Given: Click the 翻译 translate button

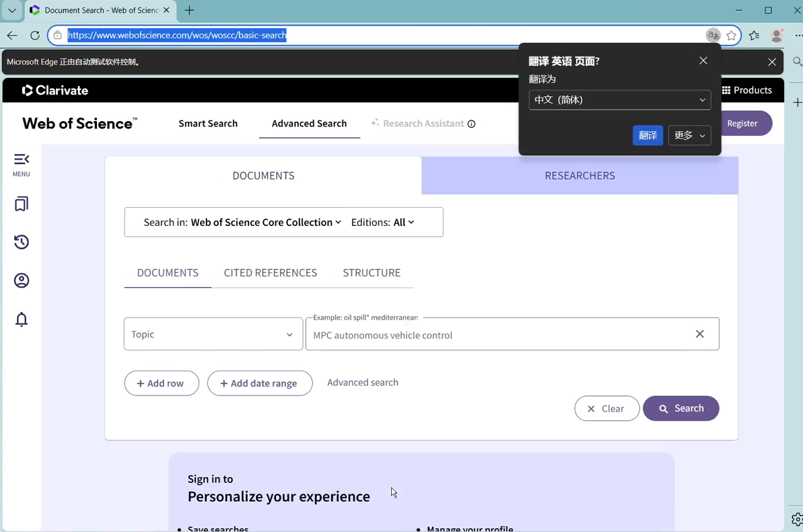Looking at the screenshot, I should [648, 135].
